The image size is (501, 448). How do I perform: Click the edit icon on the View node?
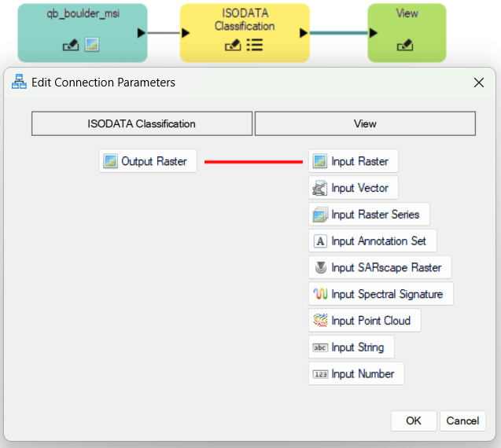405,46
